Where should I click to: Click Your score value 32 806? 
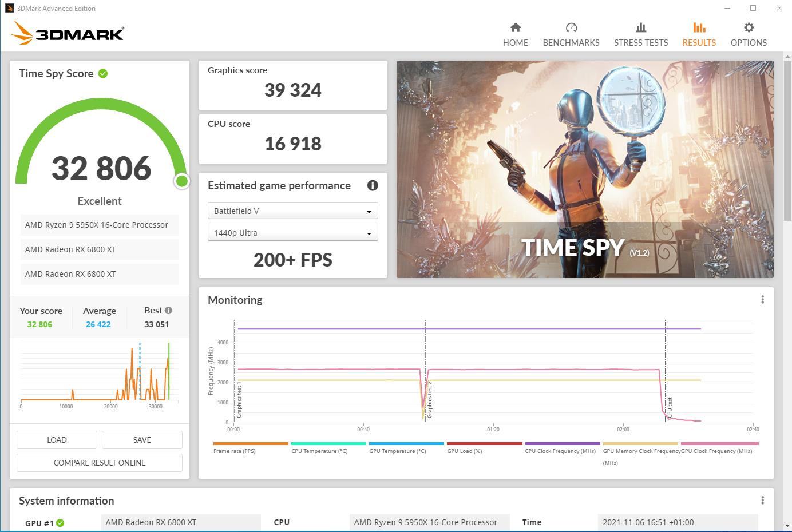pyautogui.click(x=39, y=324)
